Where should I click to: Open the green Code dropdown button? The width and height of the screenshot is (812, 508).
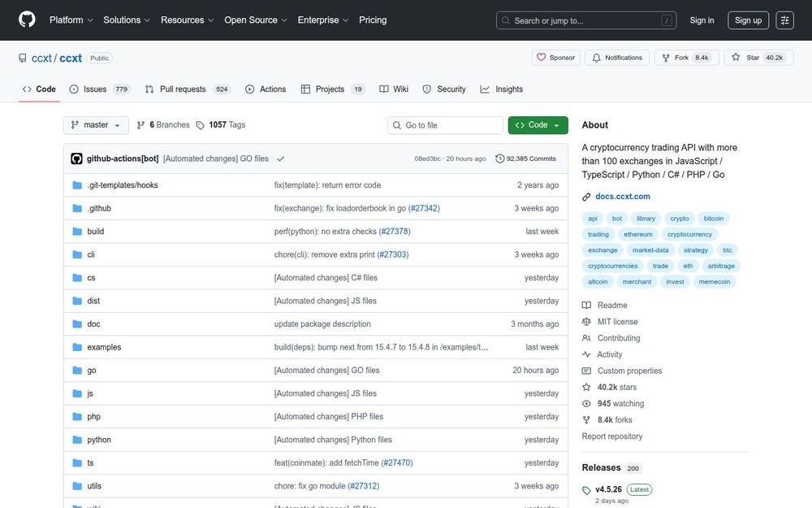(x=538, y=125)
